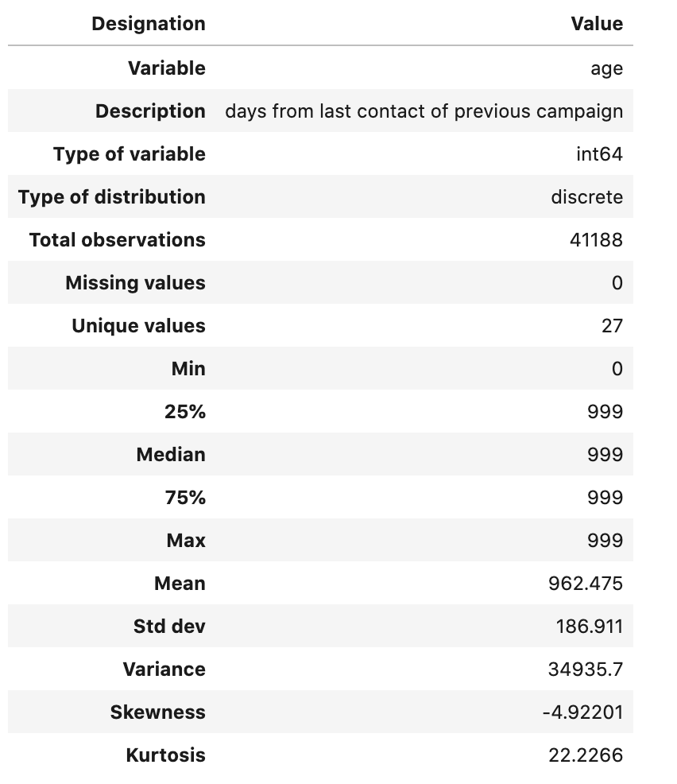This screenshot has height=784, width=677.
Task: Click the Std dev value 186.911
Action: (x=590, y=627)
